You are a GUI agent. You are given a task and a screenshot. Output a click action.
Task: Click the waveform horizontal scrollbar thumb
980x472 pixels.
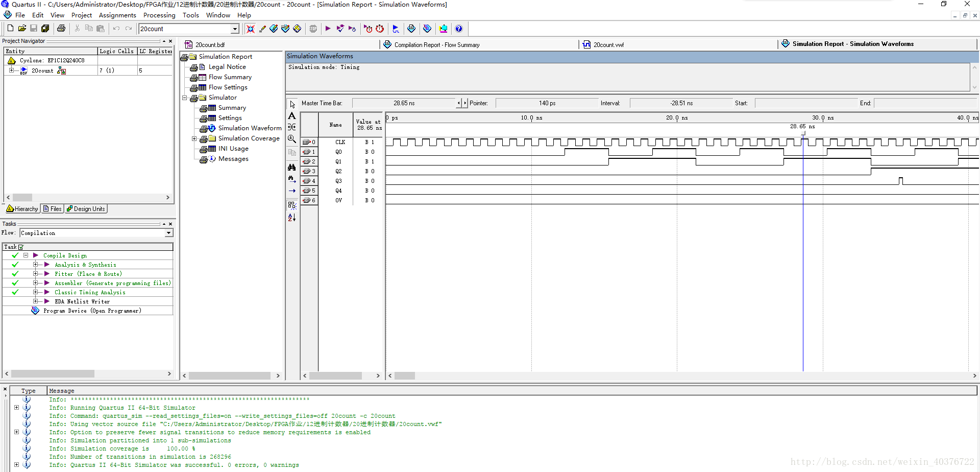(x=404, y=376)
